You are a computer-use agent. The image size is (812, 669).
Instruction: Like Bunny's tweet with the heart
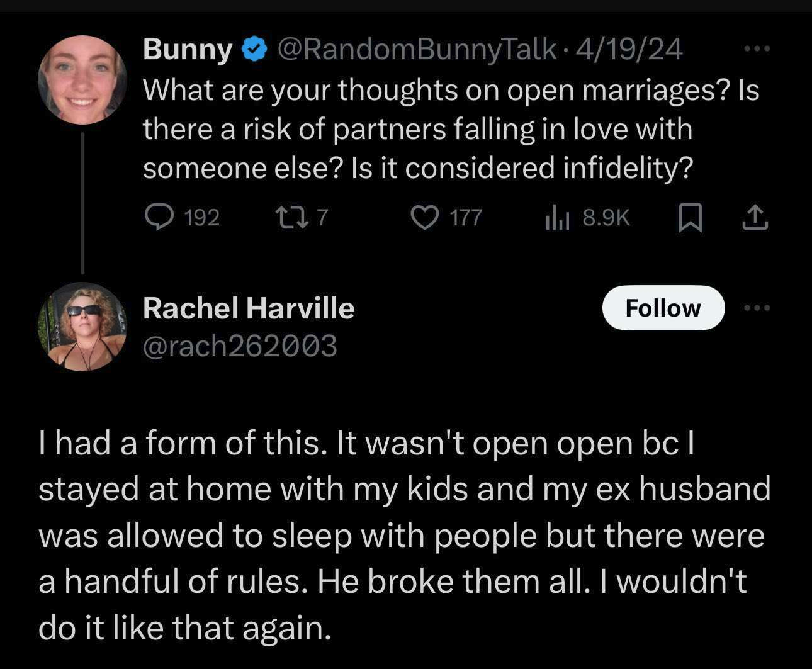coord(424,218)
